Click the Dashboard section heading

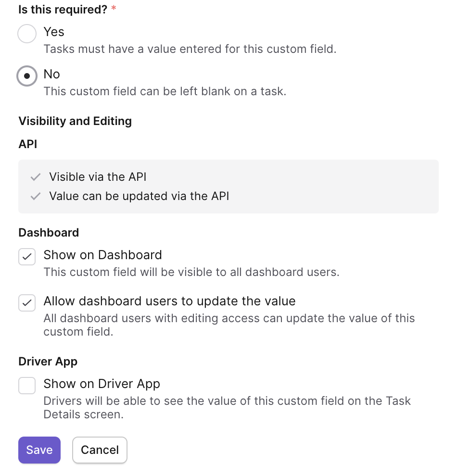49,233
